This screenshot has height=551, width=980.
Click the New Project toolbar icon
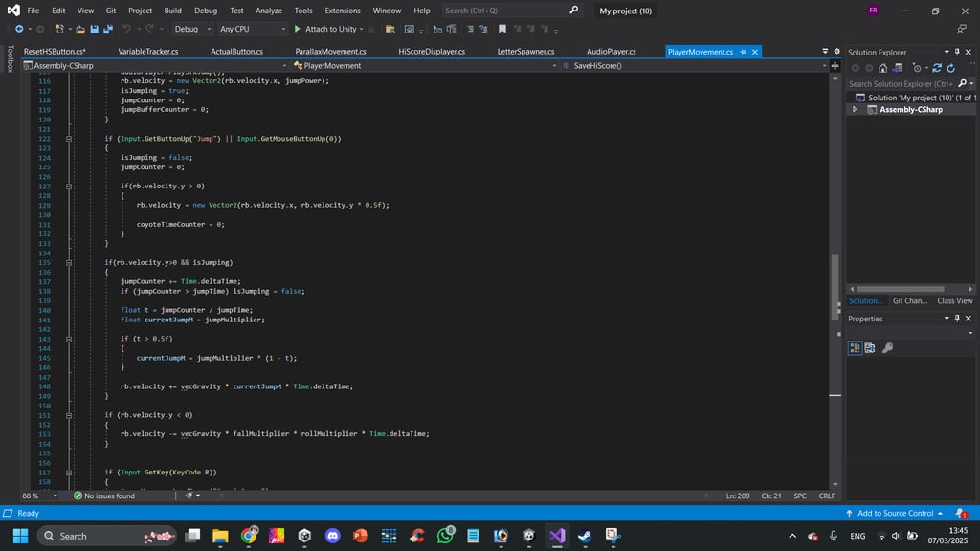(x=59, y=29)
